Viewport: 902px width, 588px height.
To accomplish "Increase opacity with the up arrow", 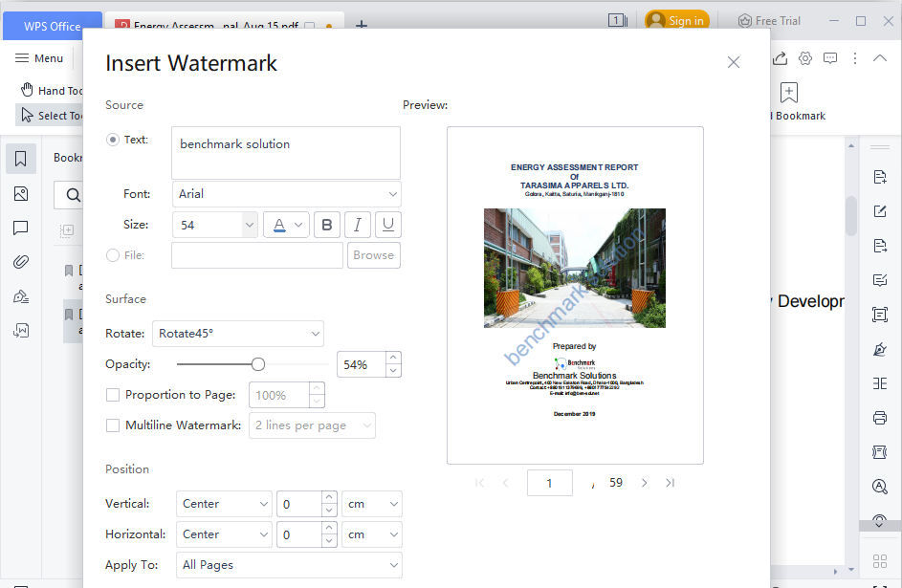I will click(393, 358).
